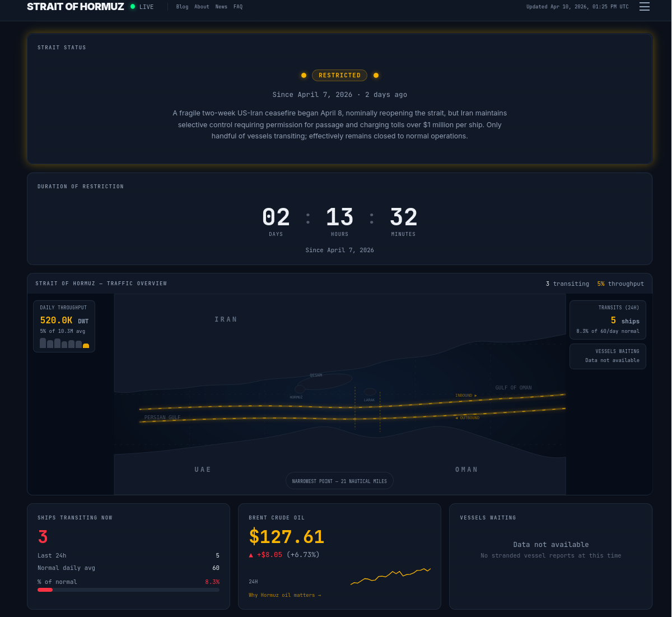The width and height of the screenshot is (672, 617).
Task: Click the STRAIT OF HORMUZ site logo
Action: (76, 7)
